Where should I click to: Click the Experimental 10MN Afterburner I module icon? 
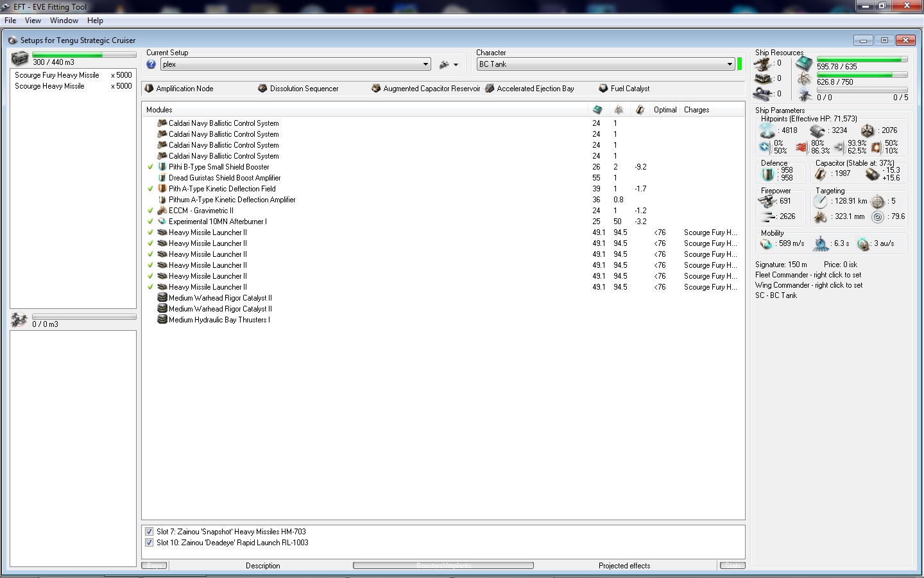point(162,222)
